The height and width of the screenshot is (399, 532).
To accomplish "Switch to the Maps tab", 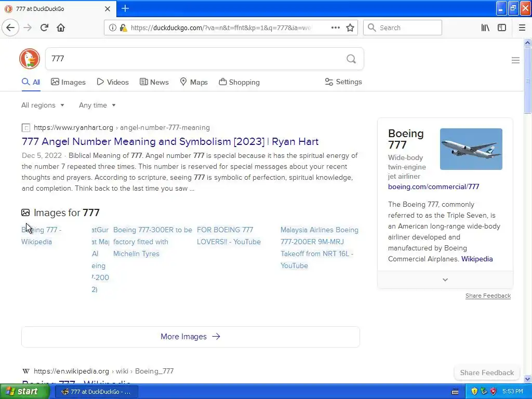I will click(194, 82).
